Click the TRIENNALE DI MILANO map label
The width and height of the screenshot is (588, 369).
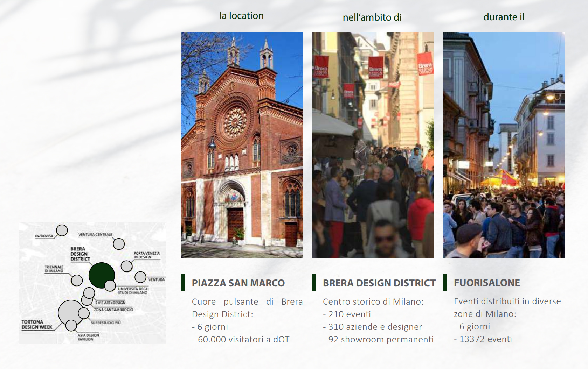(x=54, y=269)
